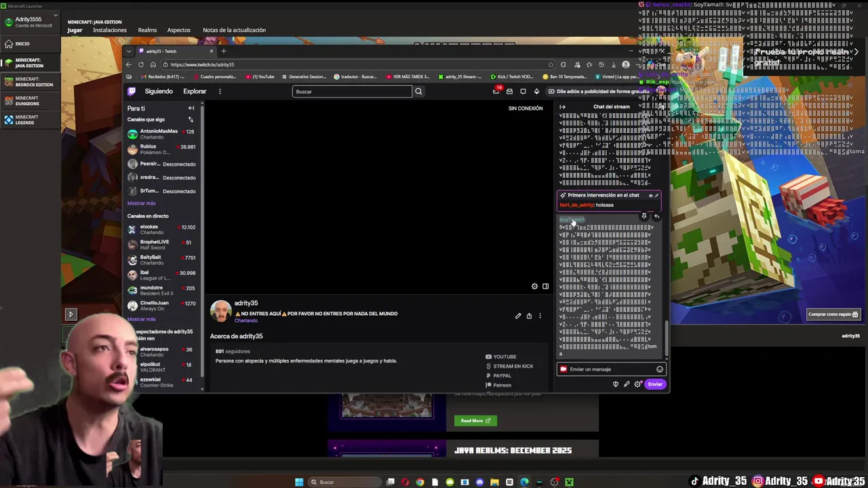Open the YOUTUBE channel link
The height and width of the screenshot is (488, 868).
(501, 357)
